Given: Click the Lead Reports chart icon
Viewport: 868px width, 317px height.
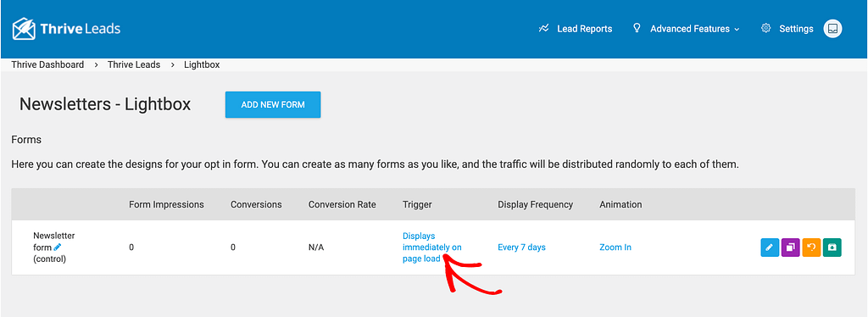Looking at the screenshot, I should [543, 28].
